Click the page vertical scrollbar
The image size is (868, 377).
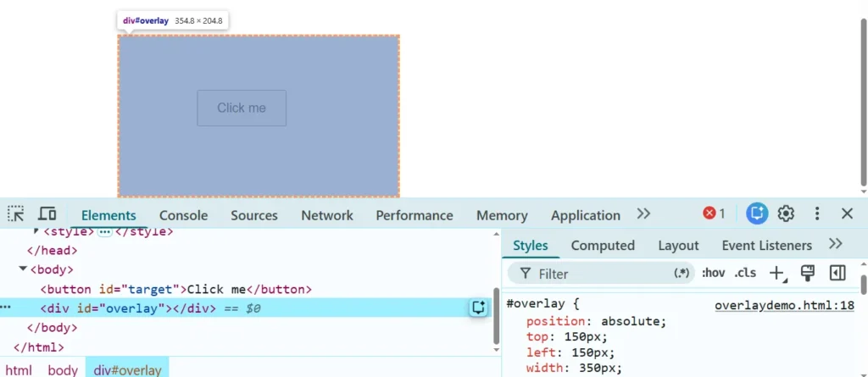click(864, 103)
